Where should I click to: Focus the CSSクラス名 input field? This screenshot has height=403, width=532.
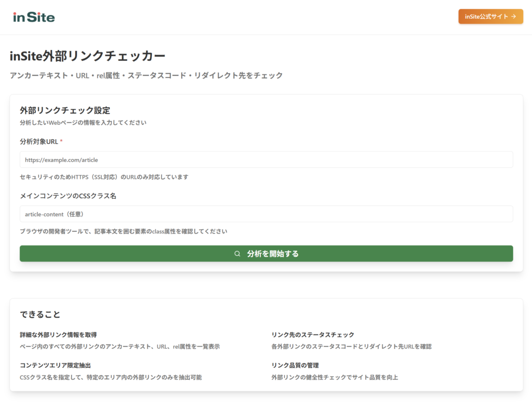point(266,214)
